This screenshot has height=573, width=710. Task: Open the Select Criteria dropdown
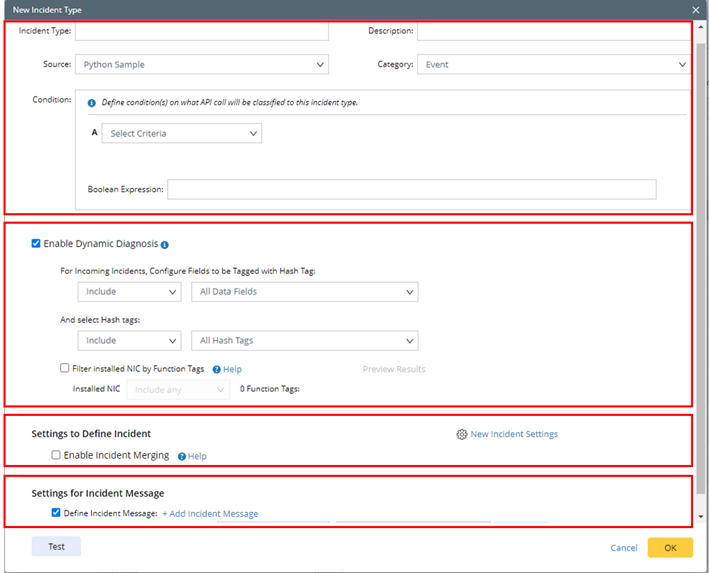tap(182, 133)
